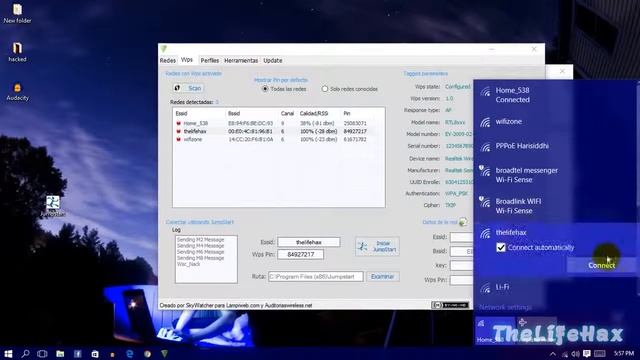640x360 pixels.
Task: Click the Iniciar JumpStart button
Action: pos(377,246)
